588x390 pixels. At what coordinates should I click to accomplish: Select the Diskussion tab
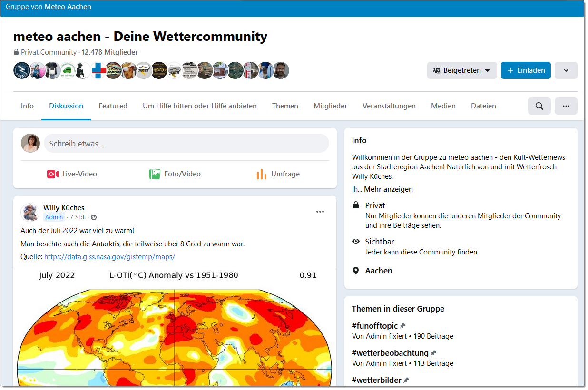point(66,106)
